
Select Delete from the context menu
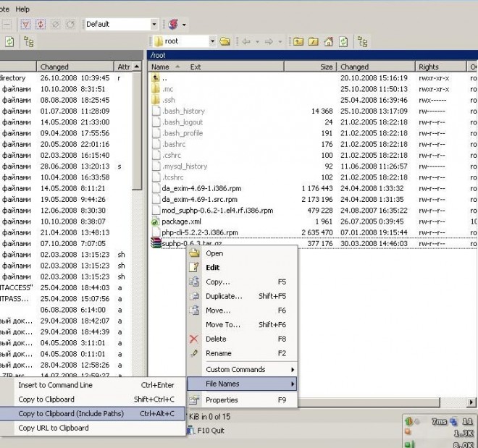pos(216,339)
